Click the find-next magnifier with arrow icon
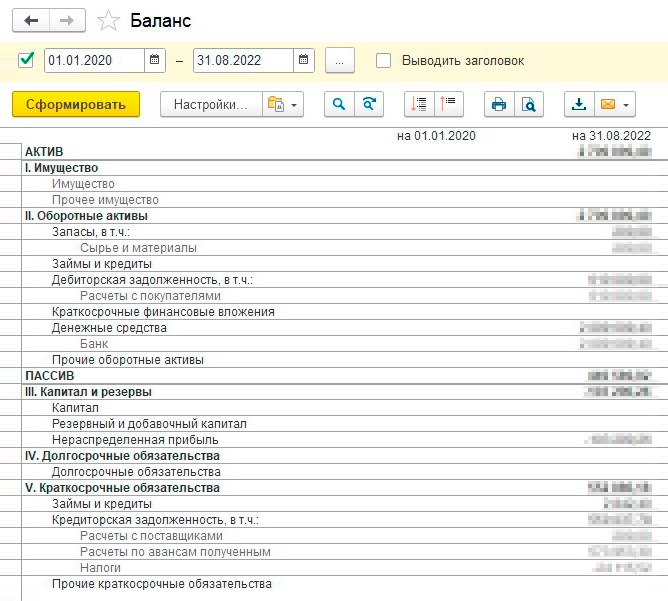The width and height of the screenshot is (668, 601). coord(369,104)
